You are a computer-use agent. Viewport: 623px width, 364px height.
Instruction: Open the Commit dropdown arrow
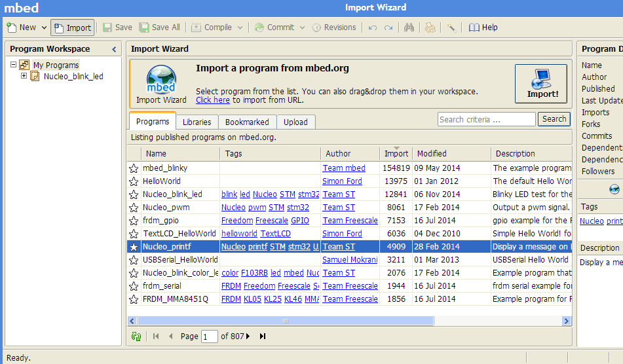[303, 27]
